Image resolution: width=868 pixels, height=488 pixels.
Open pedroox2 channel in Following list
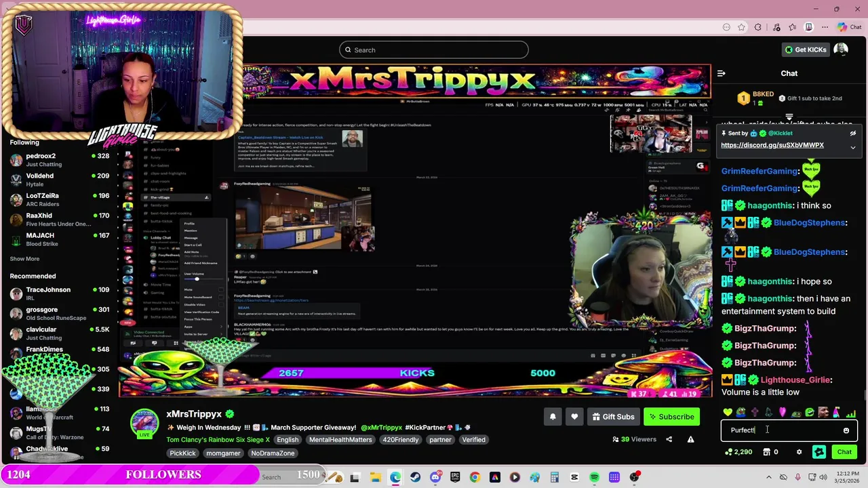coord(60,160)
